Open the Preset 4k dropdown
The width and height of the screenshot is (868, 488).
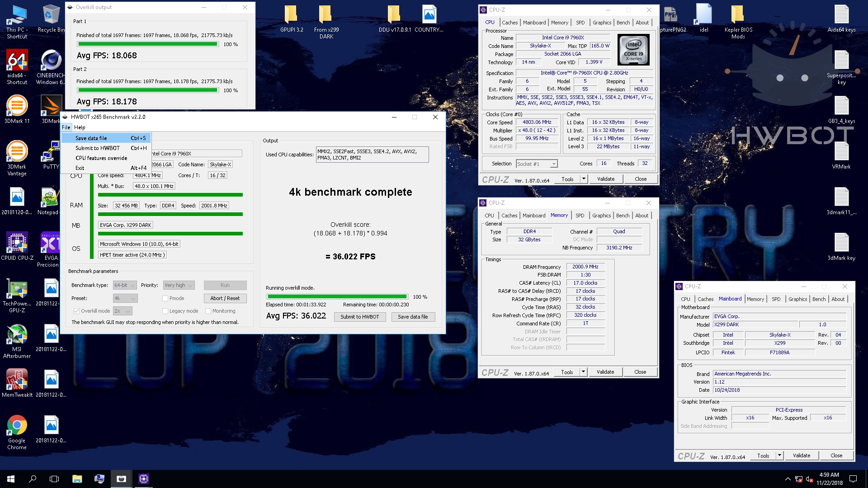[x=125, y=298]
